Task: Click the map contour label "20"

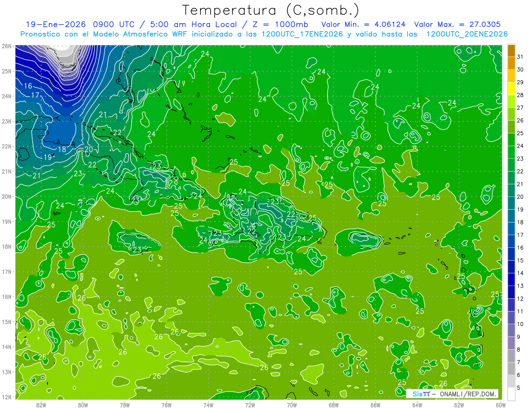Action: point(89,149)
